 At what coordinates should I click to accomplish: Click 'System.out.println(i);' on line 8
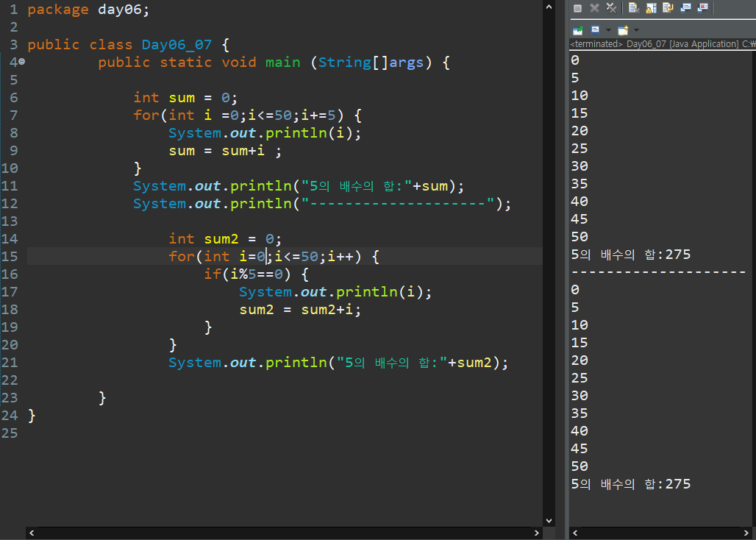click(x=265, y=133)
